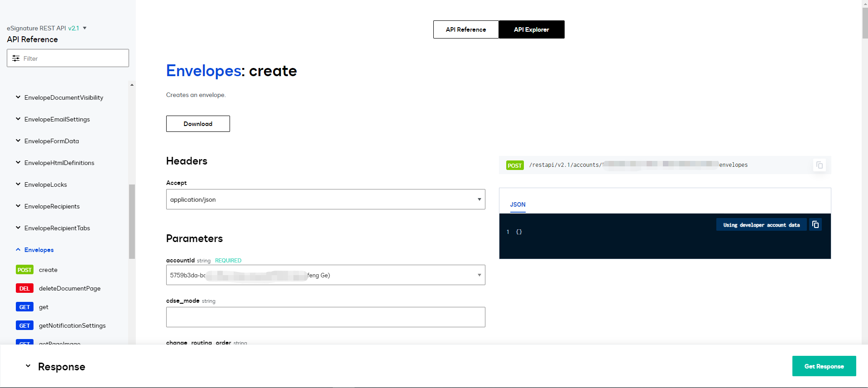The height and width of the screenshot is (388, 868).
Task: Switch to API Reference tab
Action: tap(466, 29)
